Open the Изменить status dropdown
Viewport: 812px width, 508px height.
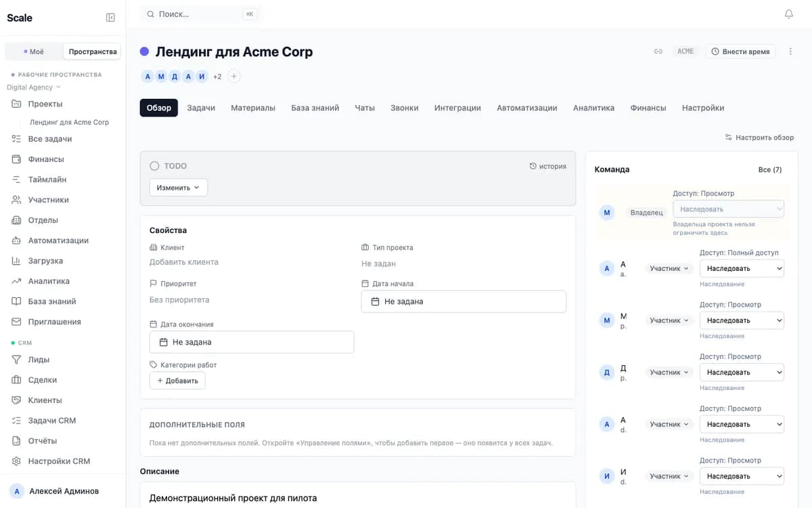(x=179, y=188)
